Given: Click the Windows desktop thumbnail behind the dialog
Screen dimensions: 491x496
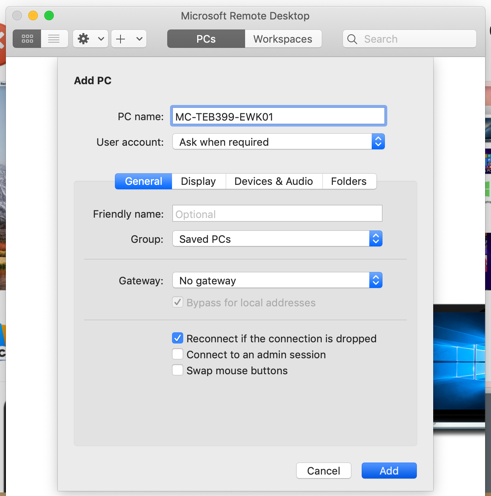Looking at the screenshot, I should click(459, 366).
